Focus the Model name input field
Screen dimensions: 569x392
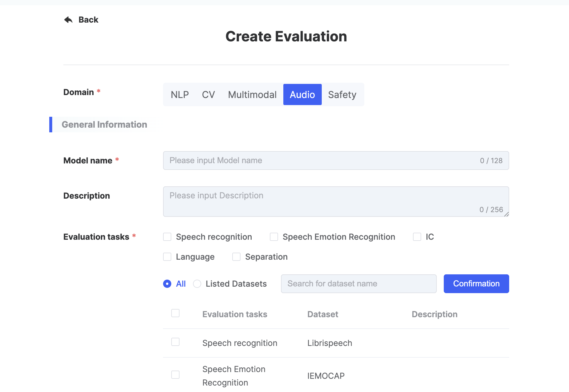pos(323,160)
